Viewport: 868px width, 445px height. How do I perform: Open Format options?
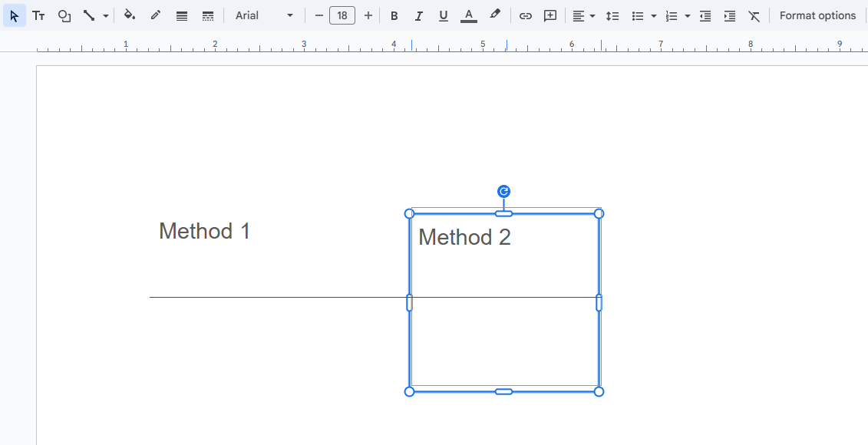point(817,15)
